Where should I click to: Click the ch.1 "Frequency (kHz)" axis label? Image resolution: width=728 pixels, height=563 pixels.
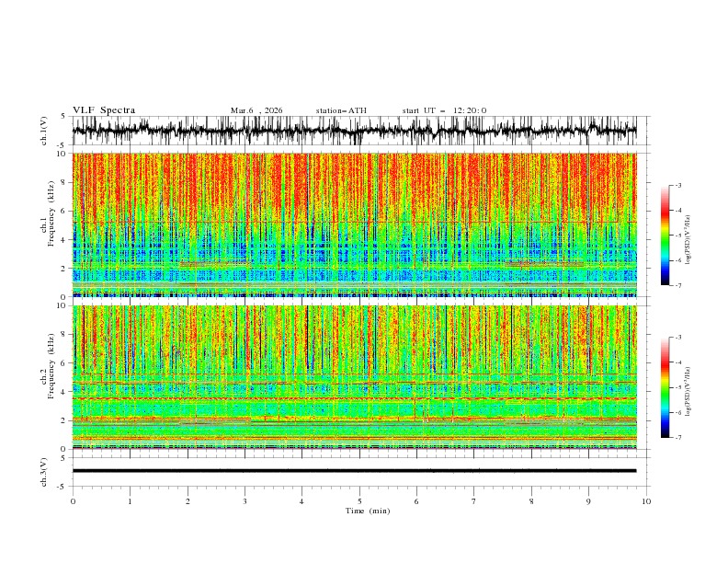[x=51, y=212]
